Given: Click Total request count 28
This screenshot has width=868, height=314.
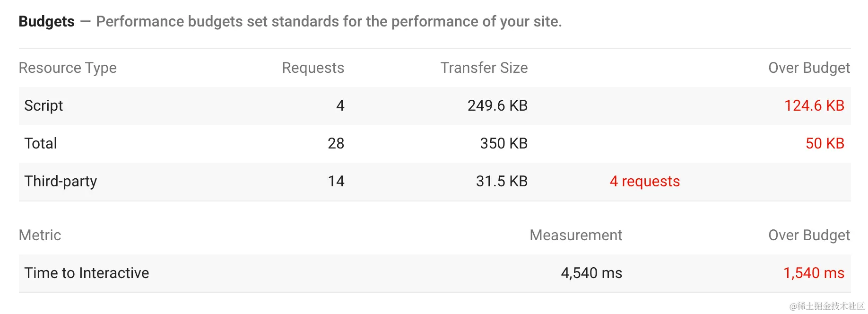Looking at the screenshot, I should 336,144.
